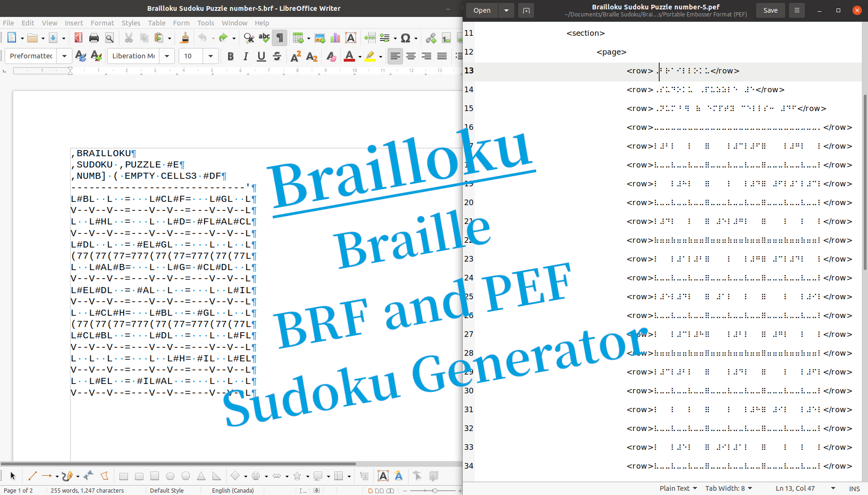
Task: Open the Tools menu
Action: tap(205, 23)
